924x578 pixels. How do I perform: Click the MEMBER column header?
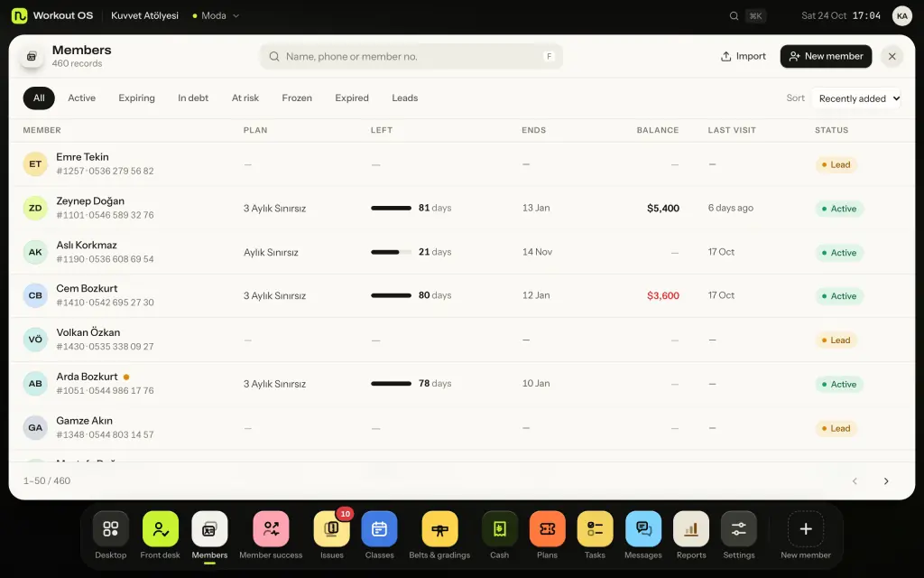(x=42, y=130)
